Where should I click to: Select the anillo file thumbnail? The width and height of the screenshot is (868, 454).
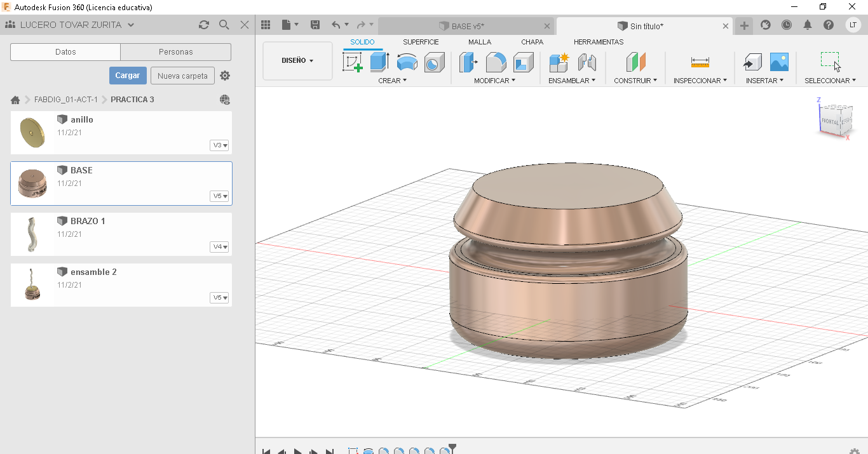click(x=32, y=133)
